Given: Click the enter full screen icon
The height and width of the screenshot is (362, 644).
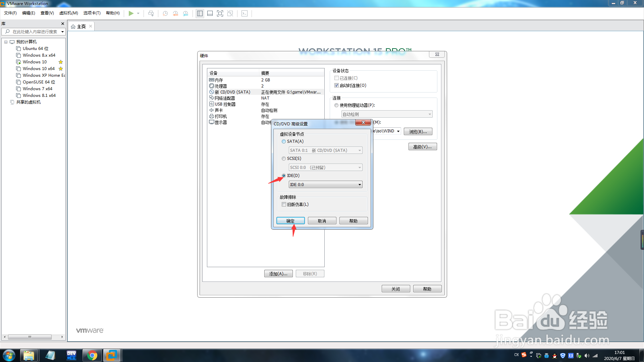Looking at the screenshot, I should click(x=220, y=13).
